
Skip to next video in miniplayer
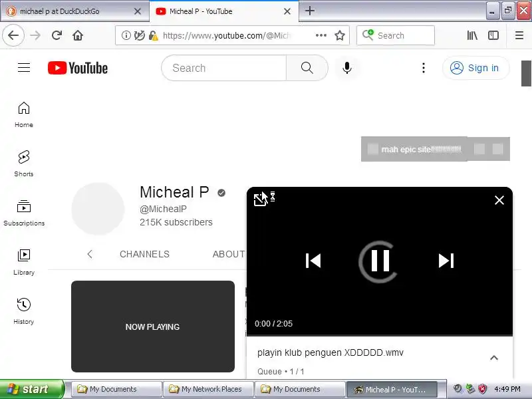pyautogui.click(x=446, y=261)
